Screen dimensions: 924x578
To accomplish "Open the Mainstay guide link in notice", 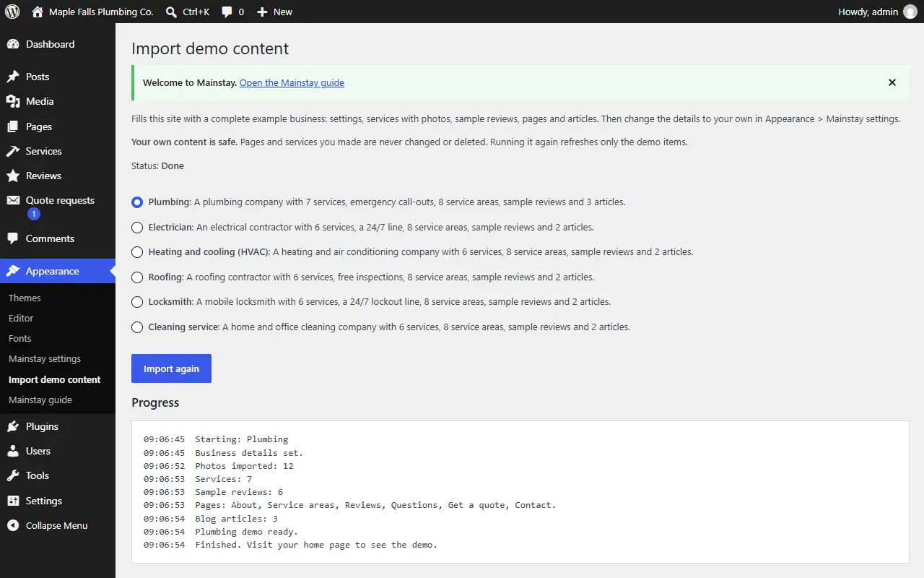I will point(292,82).
